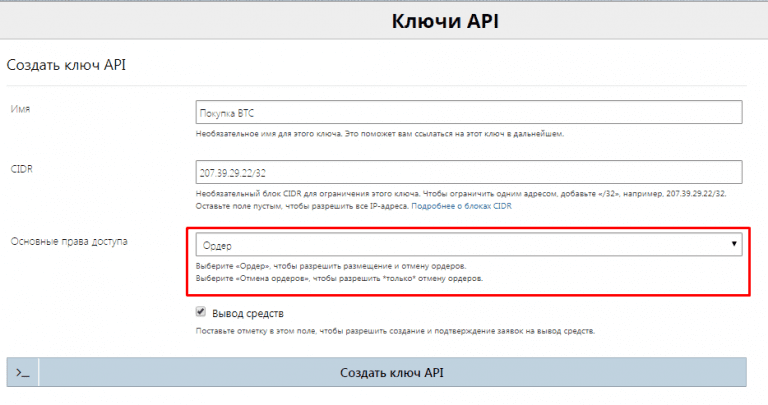This screenshot has height=405, width=768.
Task: Click the help text below the name field
Action: [x=380, y=133]
